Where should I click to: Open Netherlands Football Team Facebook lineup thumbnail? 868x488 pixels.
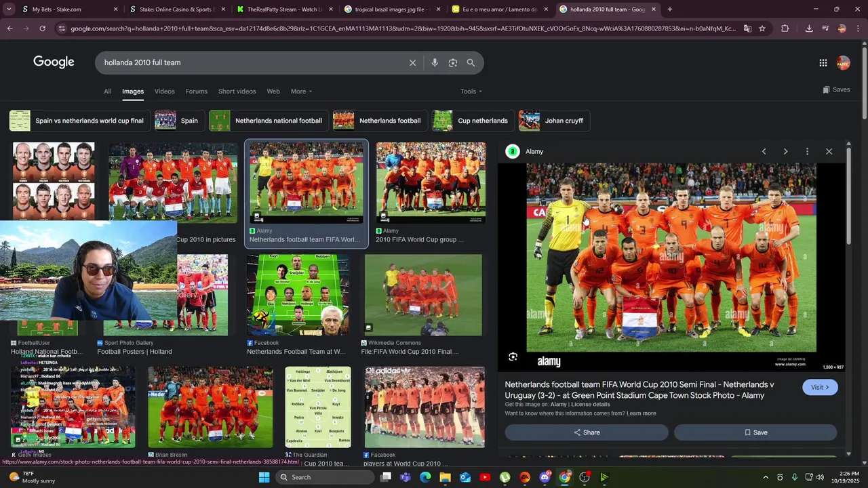coord(298,296)
